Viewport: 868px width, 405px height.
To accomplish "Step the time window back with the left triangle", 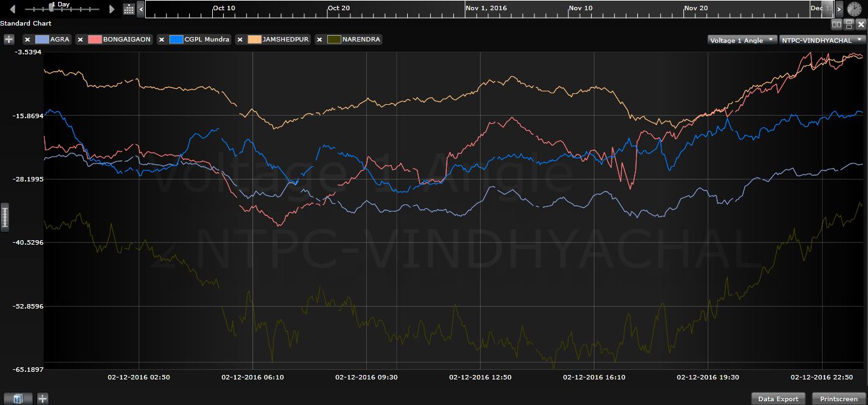I will pyautogui.click(x=12, y=9).
